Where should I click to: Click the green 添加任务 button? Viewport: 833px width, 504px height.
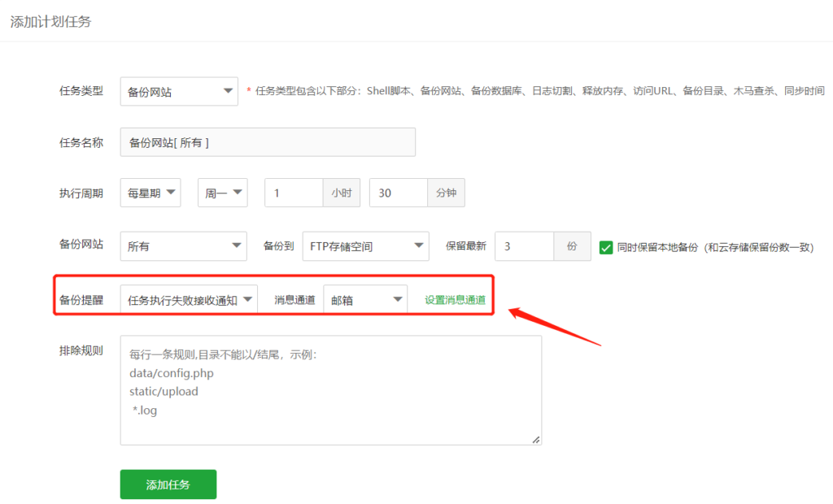click(168, 484)
